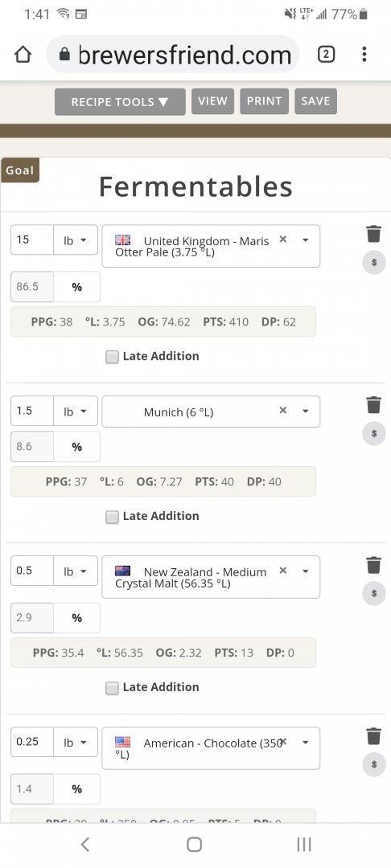
Task: Open dollar cost icon for Crystal Malt
Action: (374, 593)
